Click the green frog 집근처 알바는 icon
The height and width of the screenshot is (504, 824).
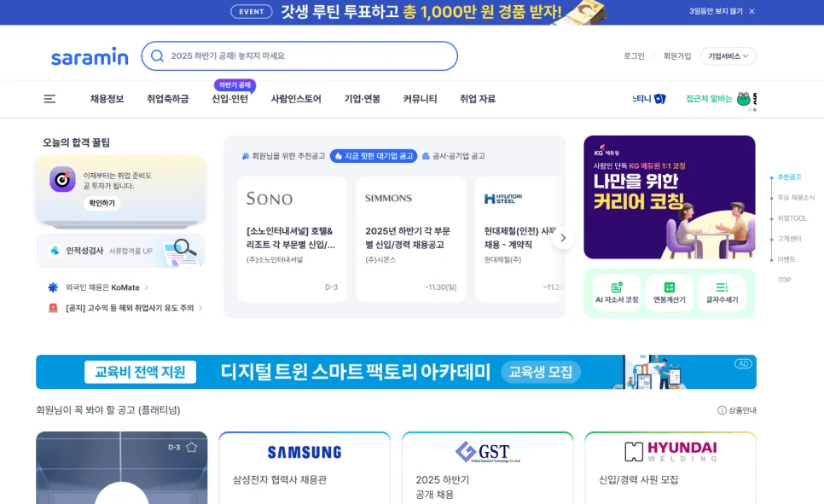[743, 99]
